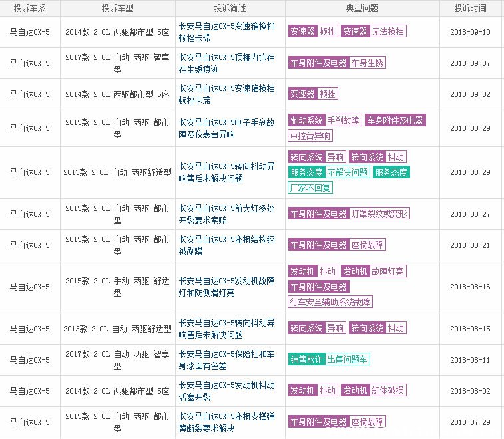Select the 销售欺诈 出售问题车 tag
This screenshot has width=504, height=439.
pos(329,359)
